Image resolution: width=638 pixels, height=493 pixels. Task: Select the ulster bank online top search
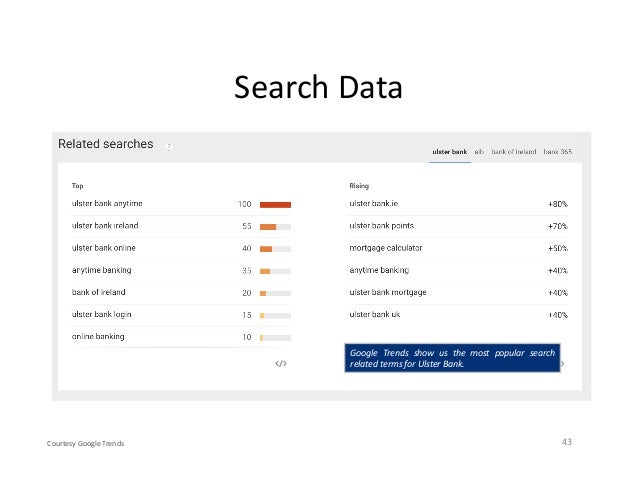(x=103, y=248)
